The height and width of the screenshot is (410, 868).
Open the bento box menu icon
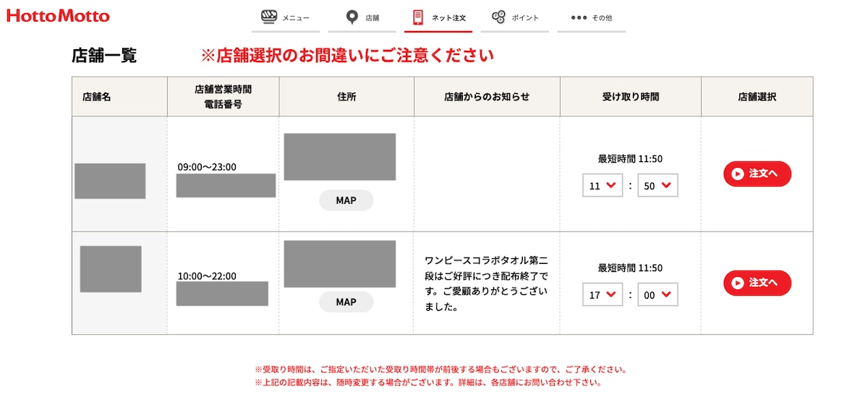click(x=269, y=17)
